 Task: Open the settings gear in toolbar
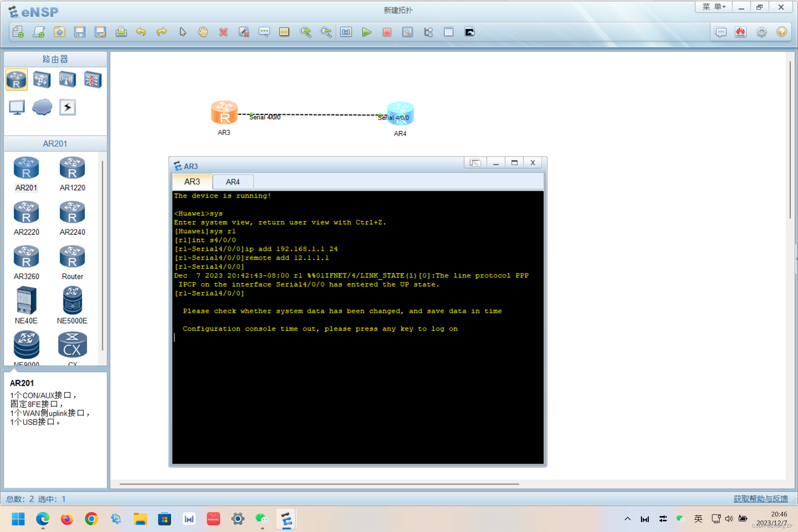point(761,32)
